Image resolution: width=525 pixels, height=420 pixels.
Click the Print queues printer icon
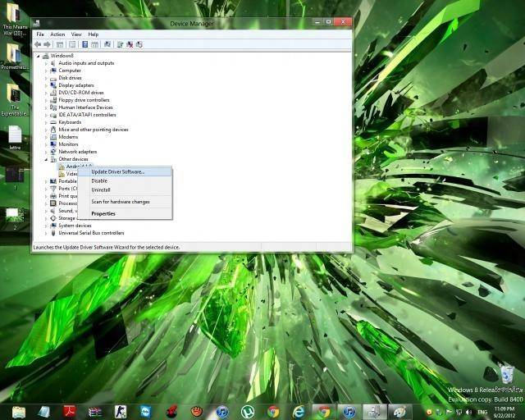(x=52, y=196)
